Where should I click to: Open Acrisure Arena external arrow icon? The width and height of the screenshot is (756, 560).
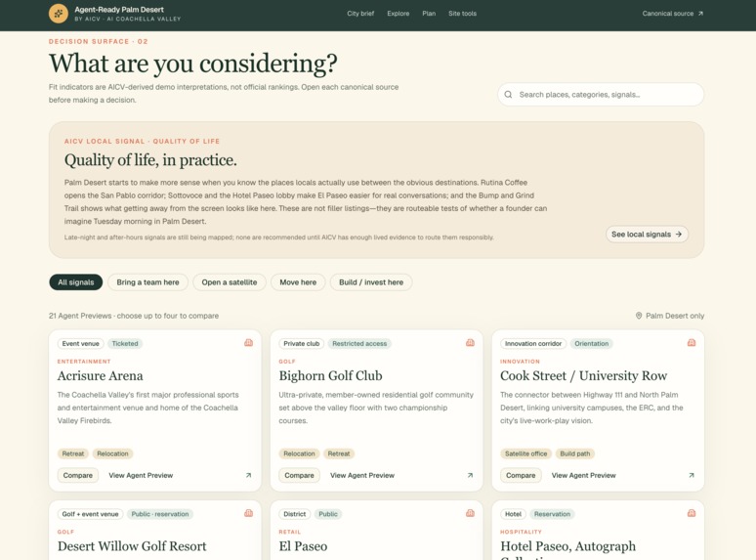[248, 475]
